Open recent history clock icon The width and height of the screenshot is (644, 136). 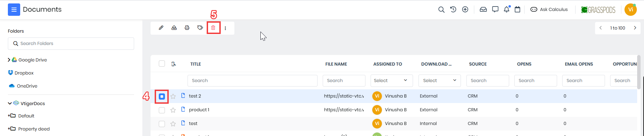coord(453,10)
